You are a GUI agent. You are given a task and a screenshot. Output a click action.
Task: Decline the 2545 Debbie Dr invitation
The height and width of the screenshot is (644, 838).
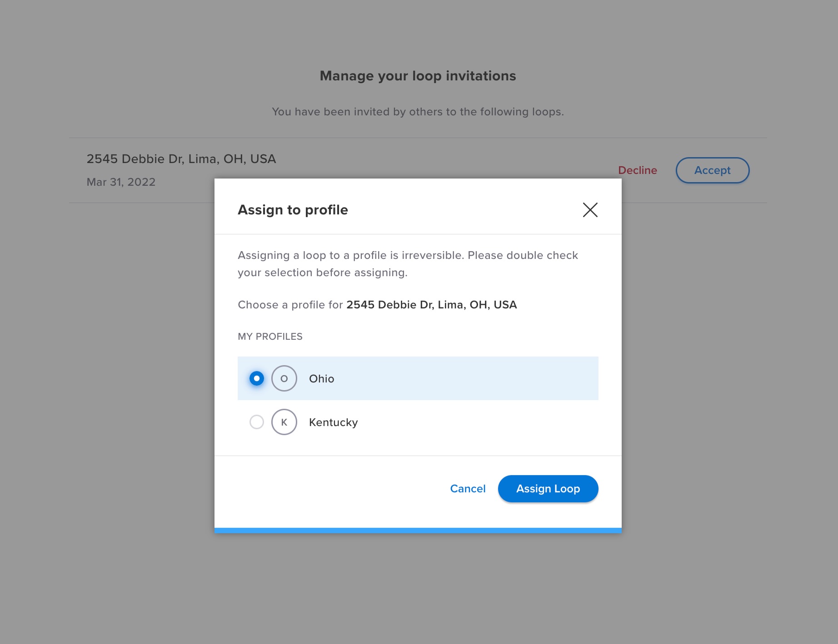pos(637,170)
